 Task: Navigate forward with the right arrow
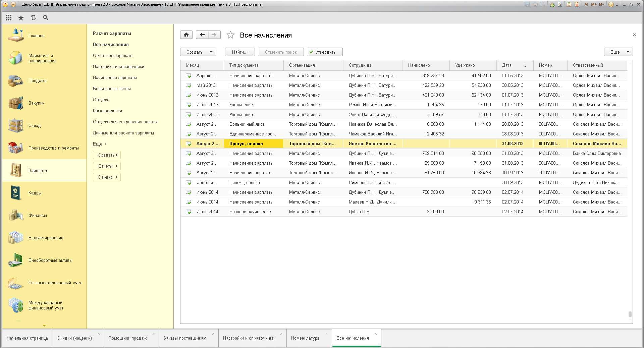click(x=214, y=35)
